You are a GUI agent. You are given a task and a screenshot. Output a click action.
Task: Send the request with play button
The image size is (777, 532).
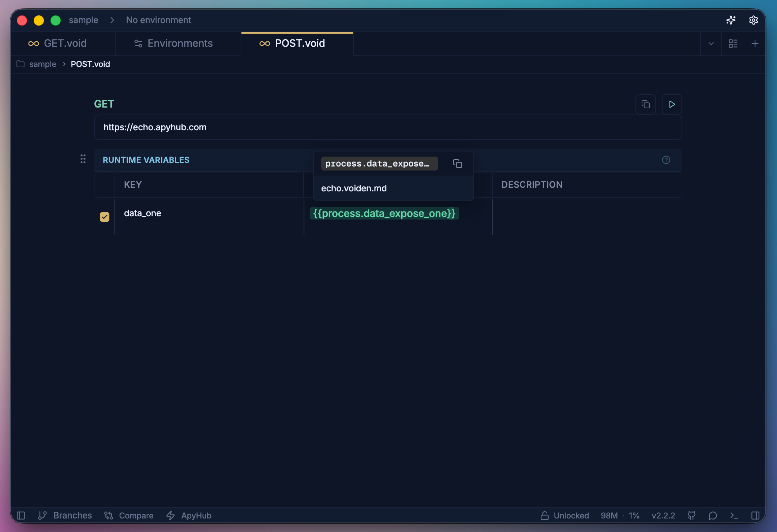[x=672, y=104]
